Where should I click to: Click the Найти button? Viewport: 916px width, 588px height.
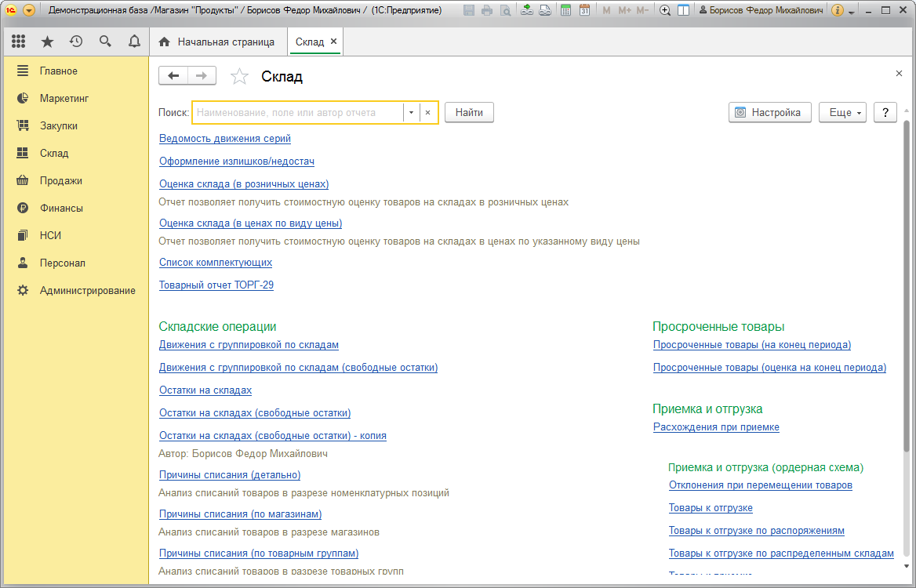(x=469, y=113)
